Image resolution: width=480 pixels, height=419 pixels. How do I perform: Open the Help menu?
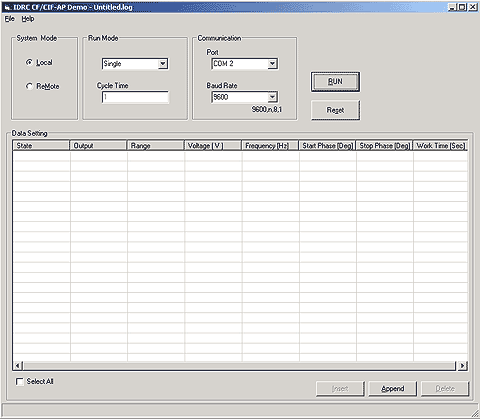[28, 19]
